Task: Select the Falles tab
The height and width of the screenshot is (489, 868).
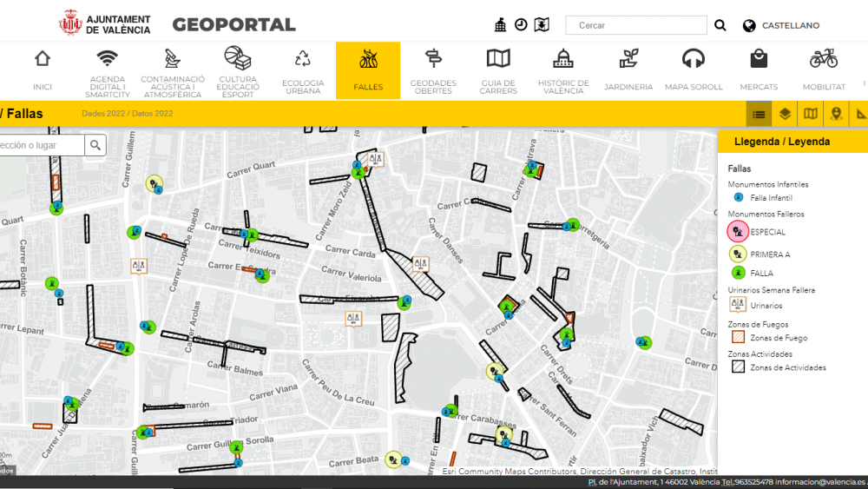Action: tap(368, 69)
